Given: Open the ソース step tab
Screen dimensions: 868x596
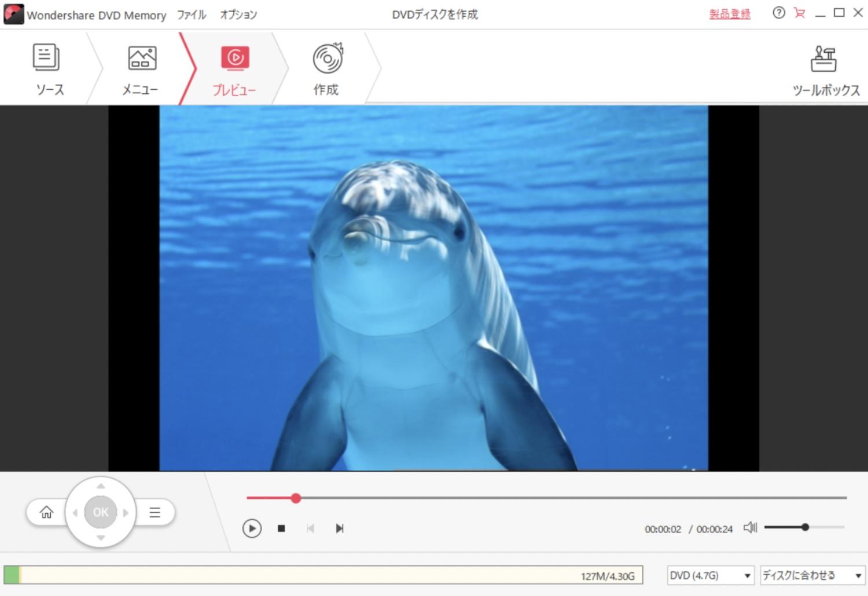Looking at the screenshot, I should (49, 68).
